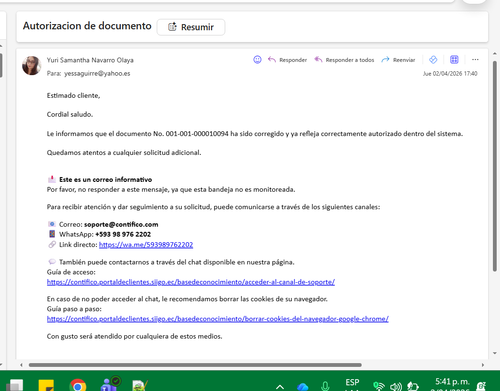
Task: Open the acceder-al-canal-de-soporte guide link
Action: [191, 282]
